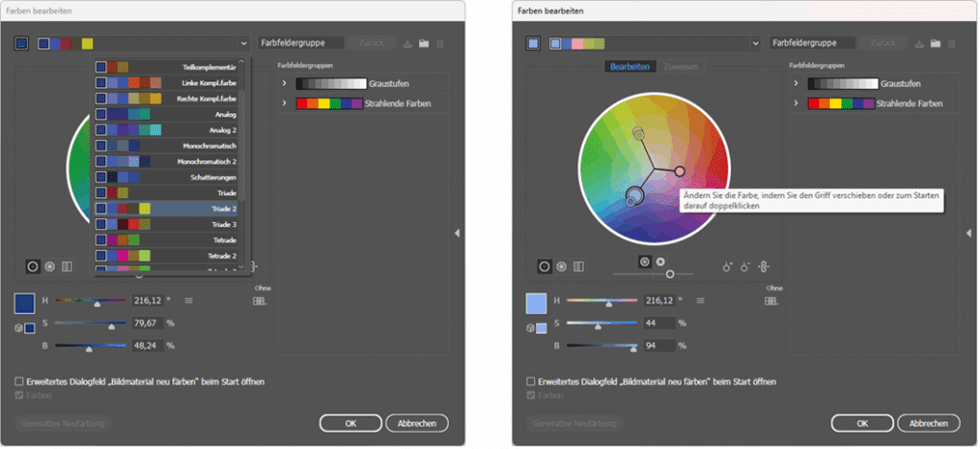Save changes to color group icon, right dialog
The image size is (980, 449).
point(919,44)
